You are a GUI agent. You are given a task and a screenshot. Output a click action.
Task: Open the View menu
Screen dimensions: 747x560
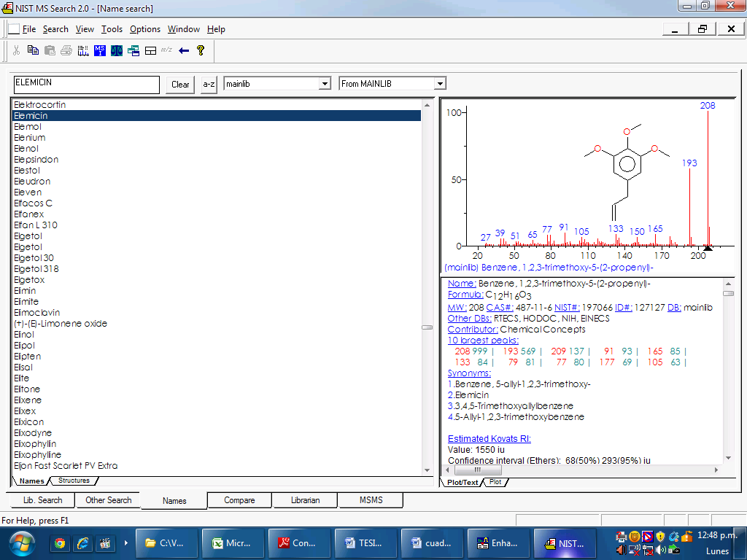[x=85, y=29]
